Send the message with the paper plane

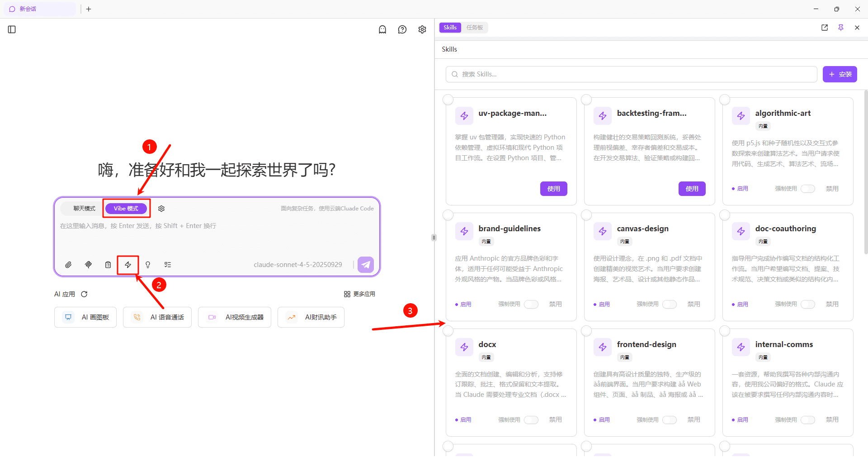[366, 265]
